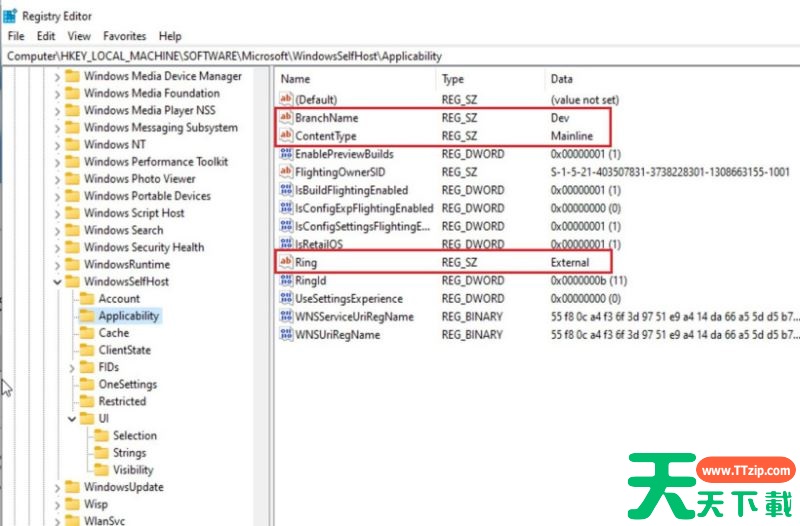The image size is (800, 526).
Task: Click the FlightingOwnerSID string icon
Action: point(286,172)
